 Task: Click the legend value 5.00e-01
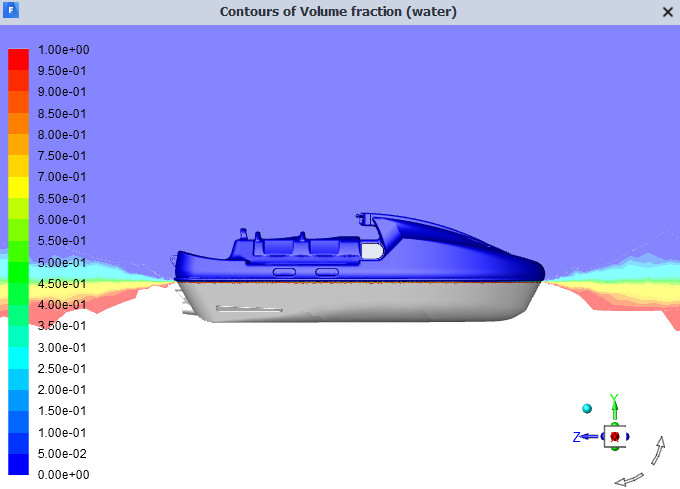click(x=62, y=263)
